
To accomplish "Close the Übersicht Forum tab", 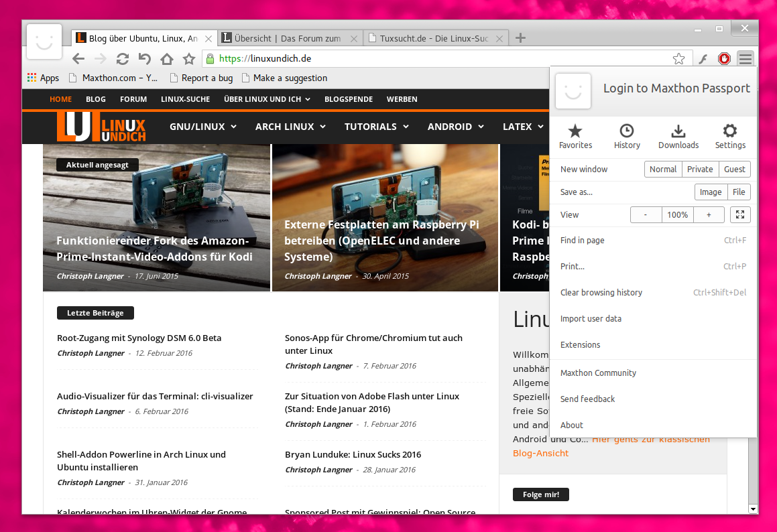I will point(354,39).
